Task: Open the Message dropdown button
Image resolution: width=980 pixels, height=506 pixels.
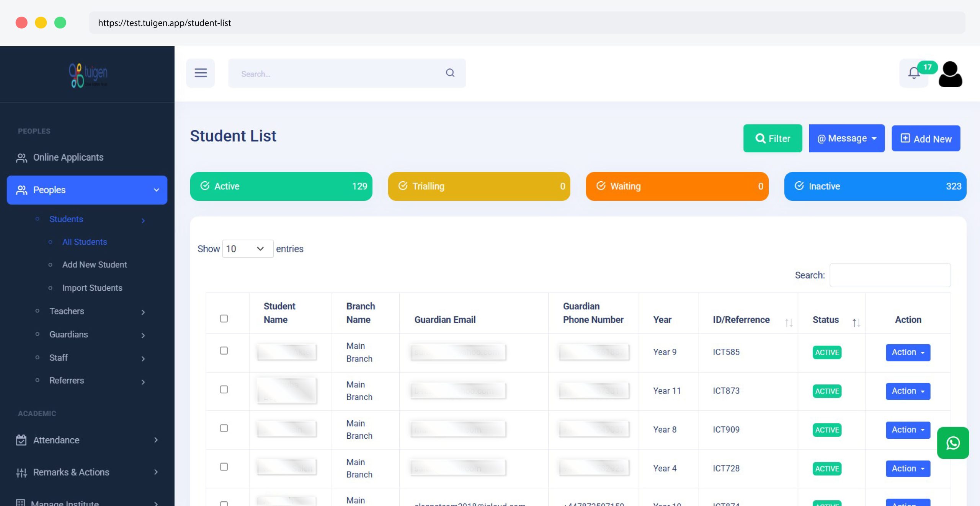Action: [846, 138]
